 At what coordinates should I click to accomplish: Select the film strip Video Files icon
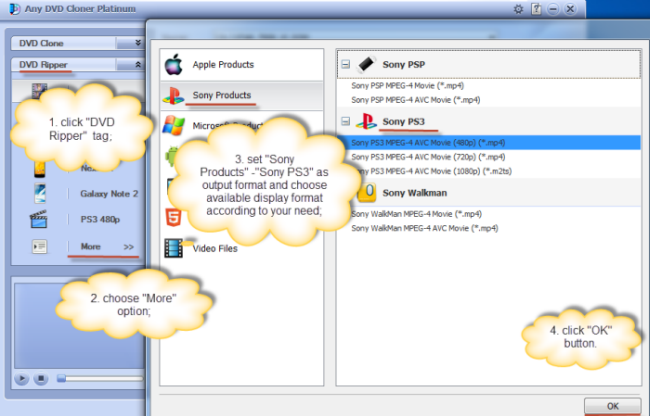point(173,248)
